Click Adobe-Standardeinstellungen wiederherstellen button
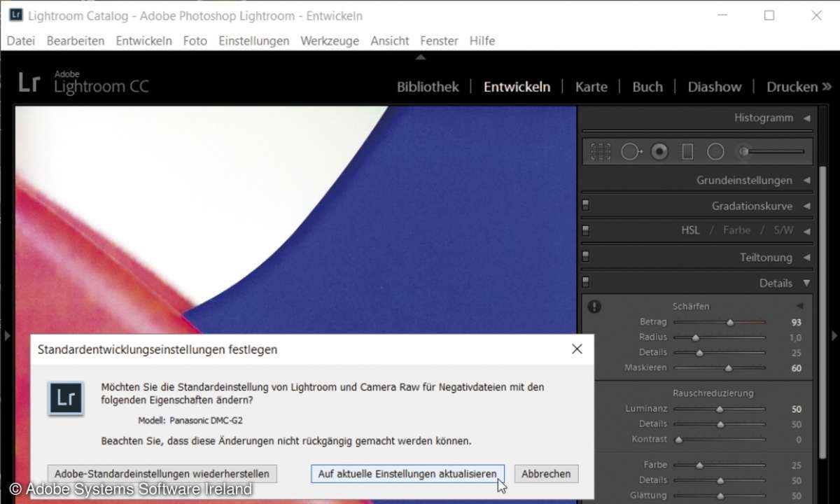 point(162,474)
